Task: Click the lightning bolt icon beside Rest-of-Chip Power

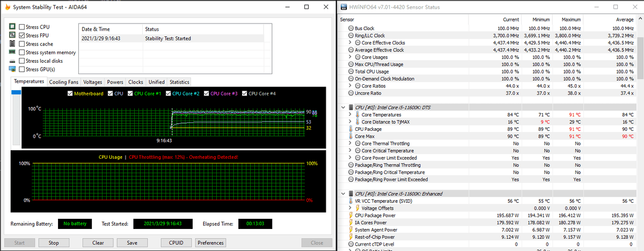Action: [351, 237]
